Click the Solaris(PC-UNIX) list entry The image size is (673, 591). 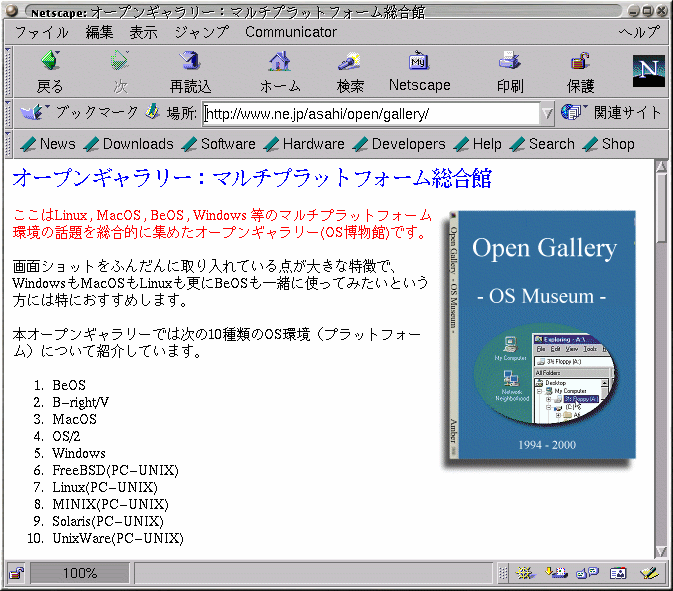click(108, 521)
